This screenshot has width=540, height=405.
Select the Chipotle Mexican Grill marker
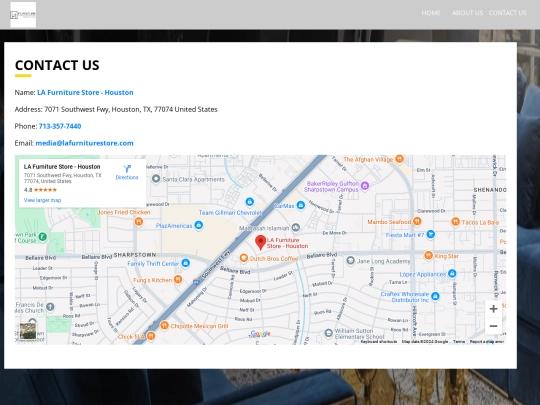165,325
